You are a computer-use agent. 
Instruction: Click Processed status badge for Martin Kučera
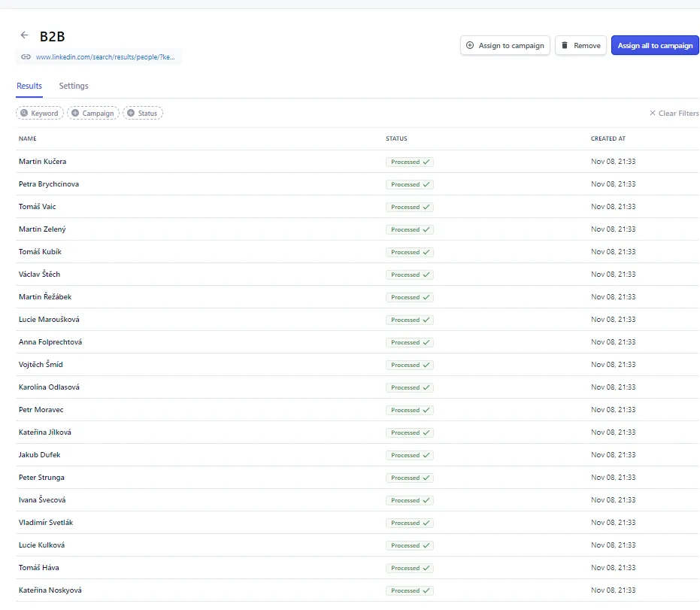[x=410, y=162]
